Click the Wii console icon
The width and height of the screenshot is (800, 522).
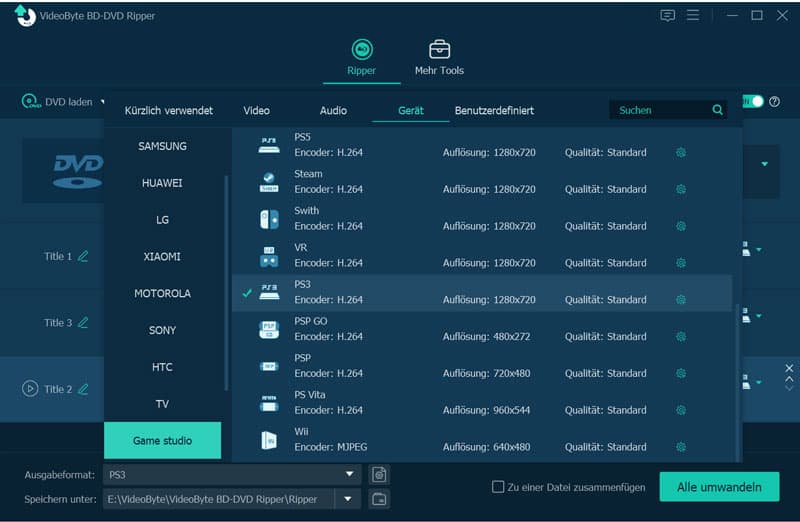point(269,440)
